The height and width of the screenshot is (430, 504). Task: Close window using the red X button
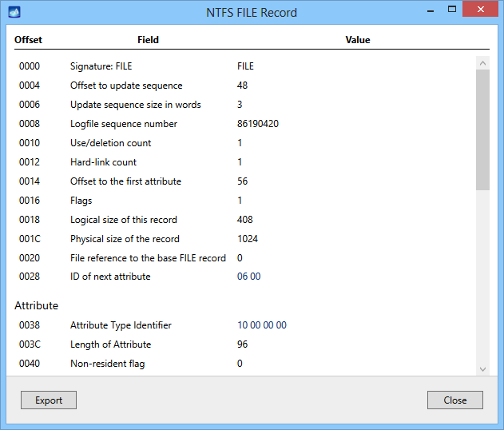coord(480,9)
